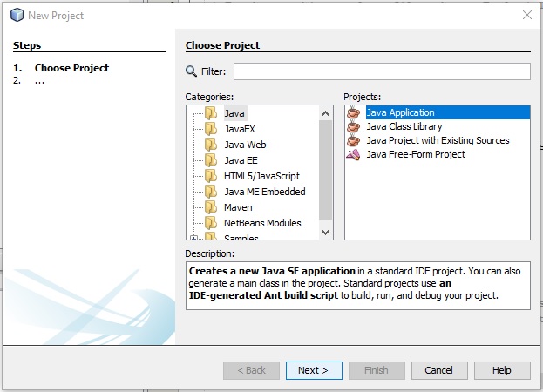This screenshot has width=543, height=392.
Task: Choose Java Class Library project type
Action: click(x=404, y=126)
